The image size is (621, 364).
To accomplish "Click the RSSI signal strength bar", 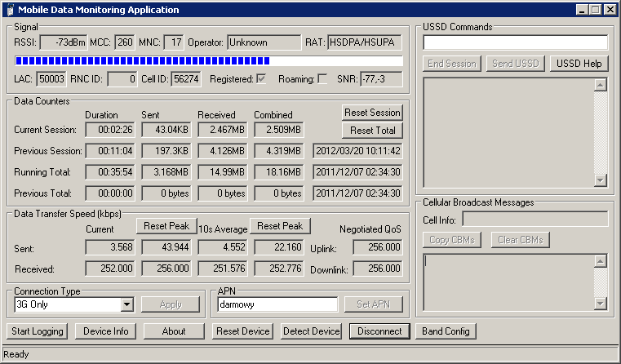I will [208, 61].
